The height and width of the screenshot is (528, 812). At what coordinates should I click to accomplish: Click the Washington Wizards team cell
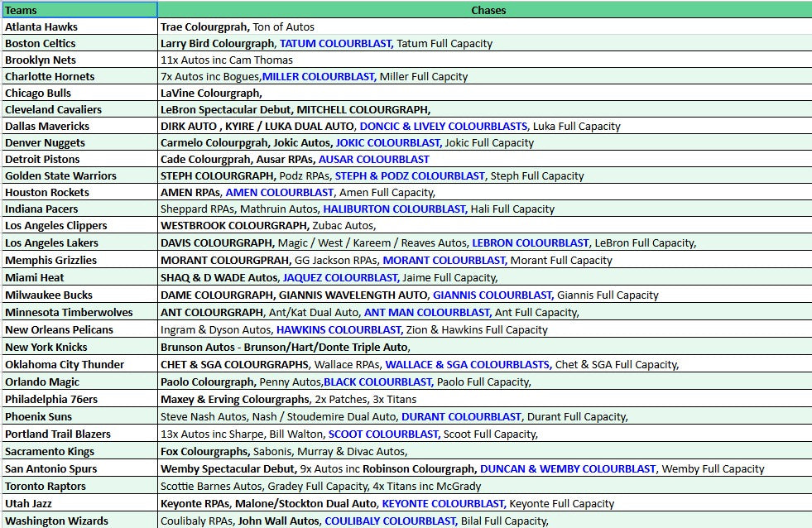tap(79, 521)
